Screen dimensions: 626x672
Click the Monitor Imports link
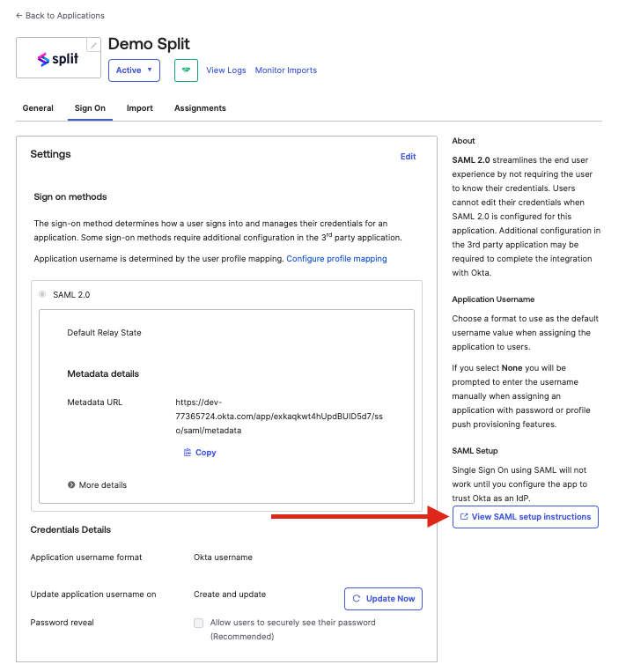285,70
